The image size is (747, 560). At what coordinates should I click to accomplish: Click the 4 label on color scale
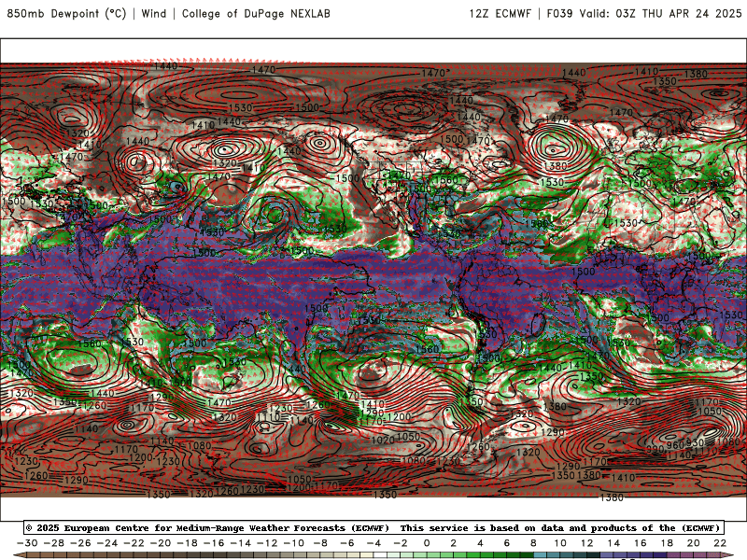click(x=480, y=543)
